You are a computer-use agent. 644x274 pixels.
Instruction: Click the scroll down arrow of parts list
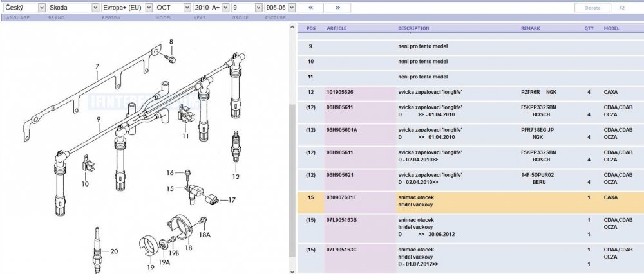point(292,271)
